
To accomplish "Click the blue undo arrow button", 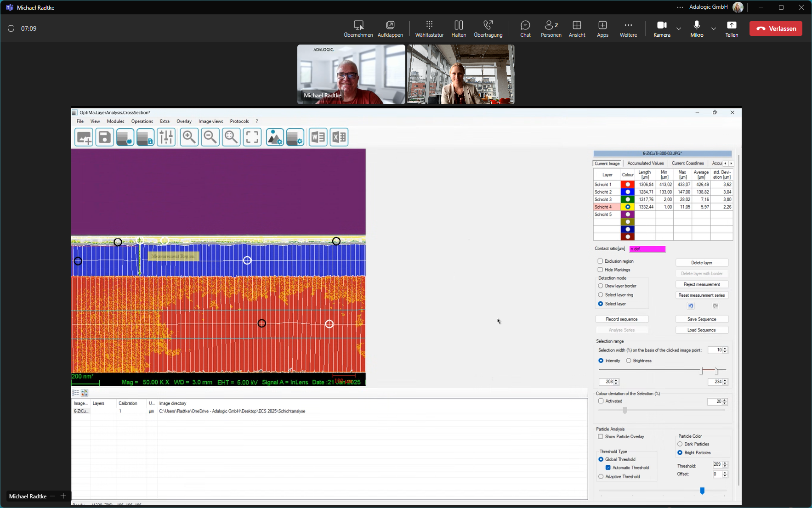I will tap(691, 306).
